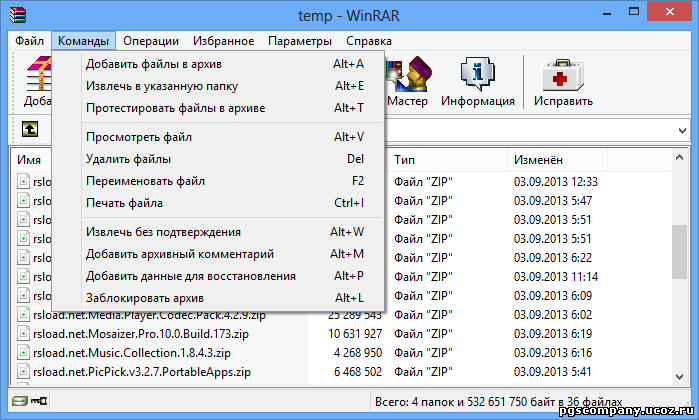Screen dimensions: 699x420
Task: Click the date 03.09.2013 6:02
Action: pos(553,315)
